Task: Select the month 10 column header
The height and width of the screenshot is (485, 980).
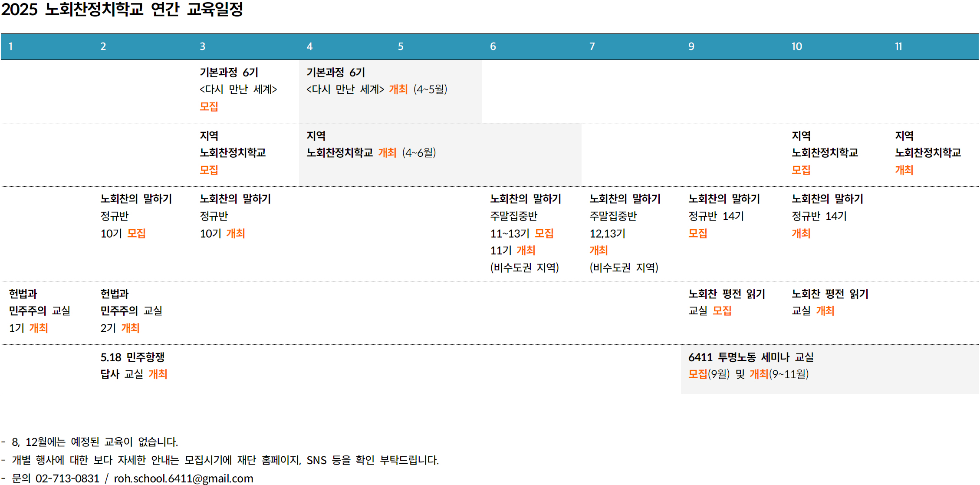Action: pyautogui.click(x=796, y=46)
